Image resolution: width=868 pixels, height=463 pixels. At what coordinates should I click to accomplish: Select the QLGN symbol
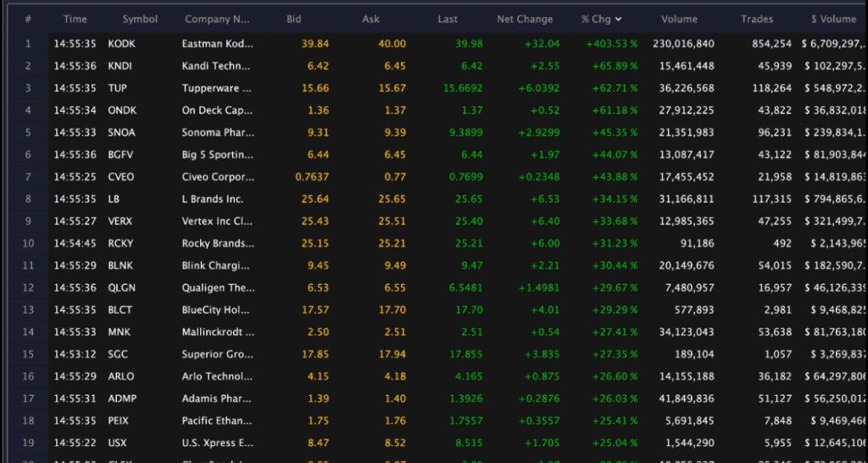[x=121, y=287]
